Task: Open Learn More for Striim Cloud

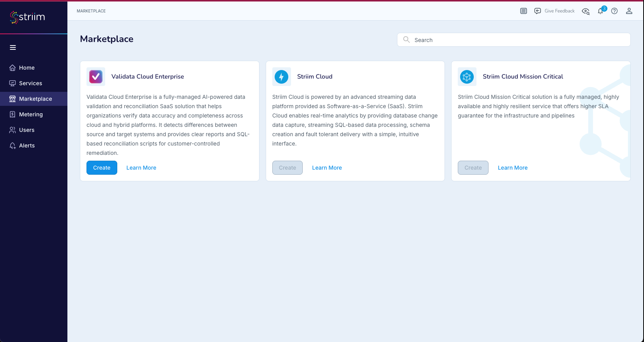Action: [327, 168]
